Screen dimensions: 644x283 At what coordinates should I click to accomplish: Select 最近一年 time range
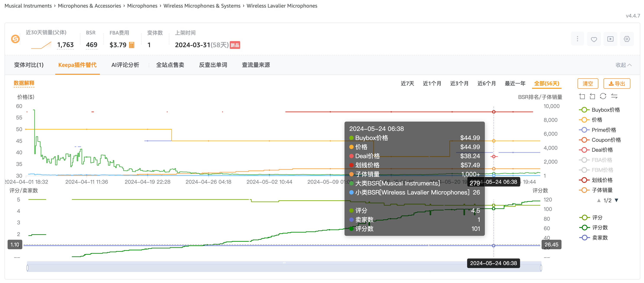(515, 84)
